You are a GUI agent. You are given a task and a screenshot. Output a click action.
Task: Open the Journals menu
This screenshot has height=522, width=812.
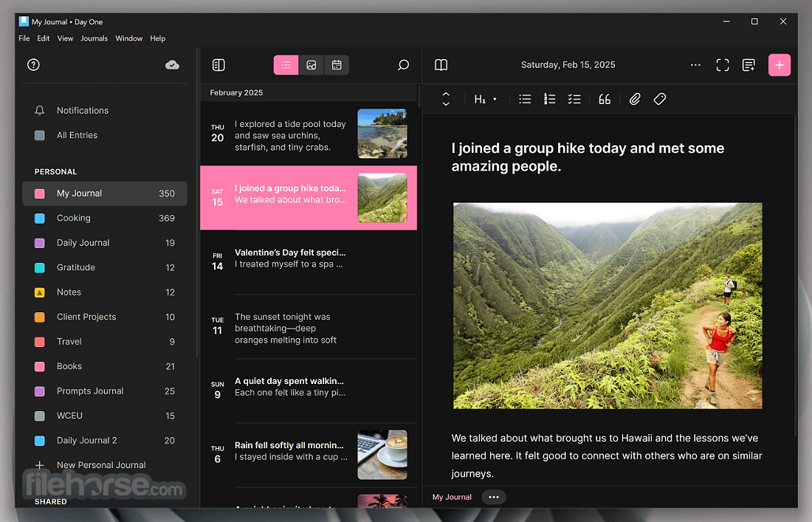click(94, 38)
